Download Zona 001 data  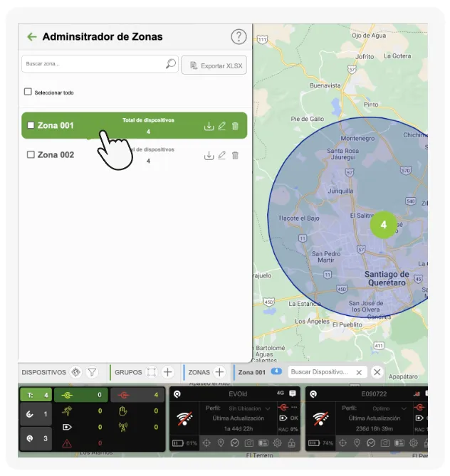[209, 126]
